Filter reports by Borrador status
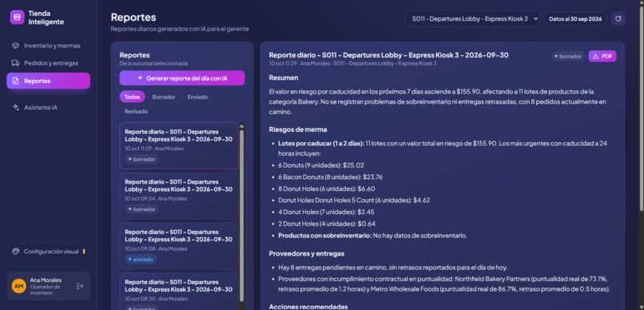The height and width of the screenshot is (310, 644). click(164, 97)
